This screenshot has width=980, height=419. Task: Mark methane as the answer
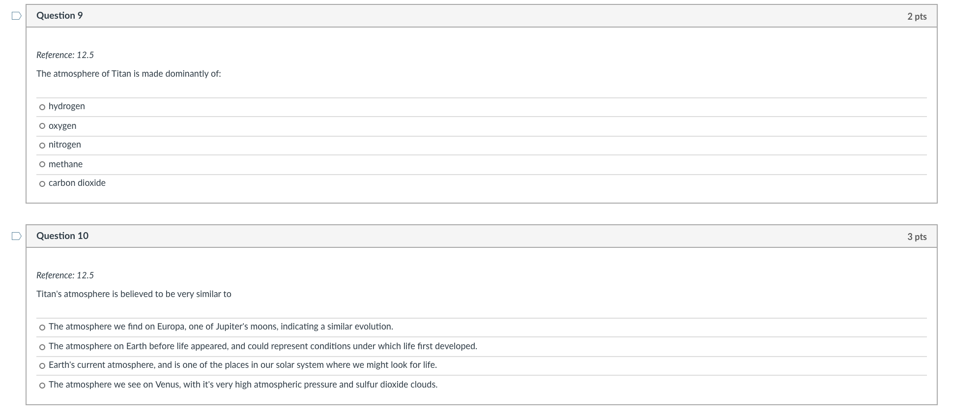tap(42, 165)
